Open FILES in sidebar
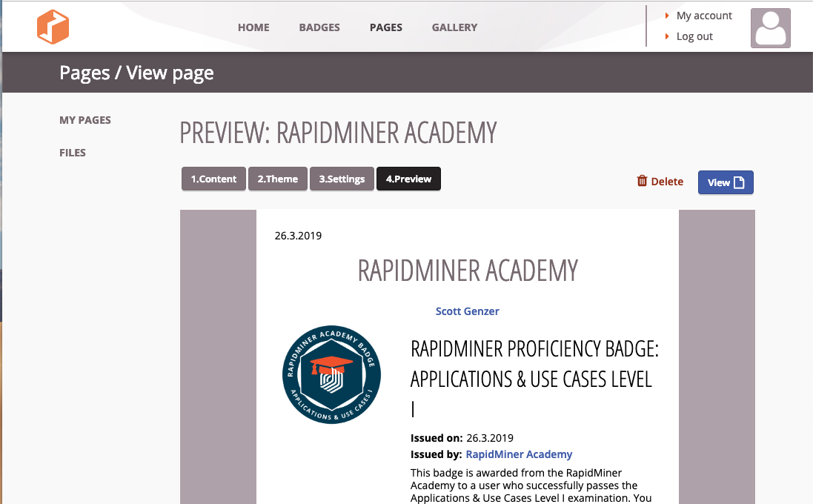Screen dimensions: 813x504 [73, 153]
